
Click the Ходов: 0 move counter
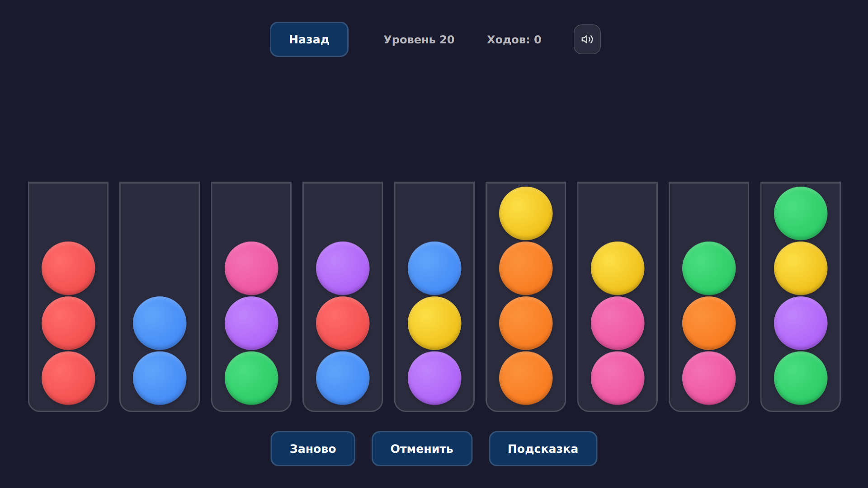click(x=514, y=40)
